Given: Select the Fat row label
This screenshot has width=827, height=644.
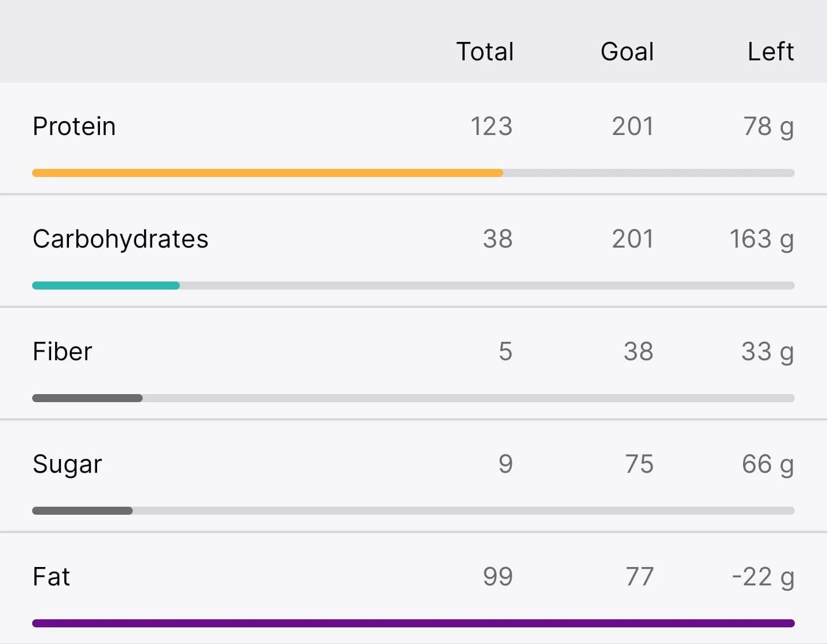Looking at the screenshot, I should (51, 577).
